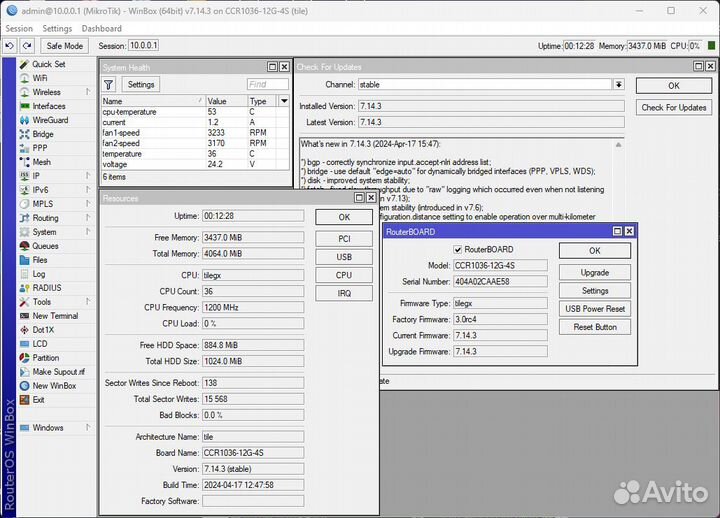Open the Log sidebar icon
720x518 pixels.
pos(24,274)
